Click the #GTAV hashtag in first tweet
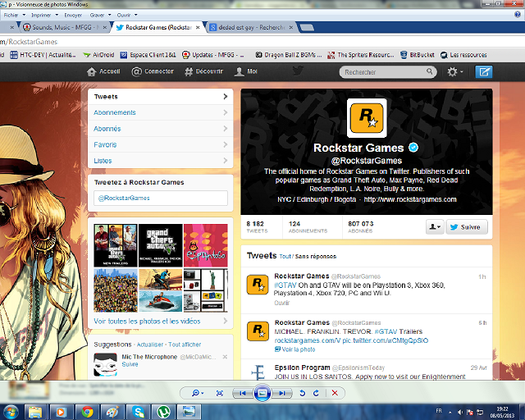This screenshot has width=525, height=420. (x=285, y=285)
